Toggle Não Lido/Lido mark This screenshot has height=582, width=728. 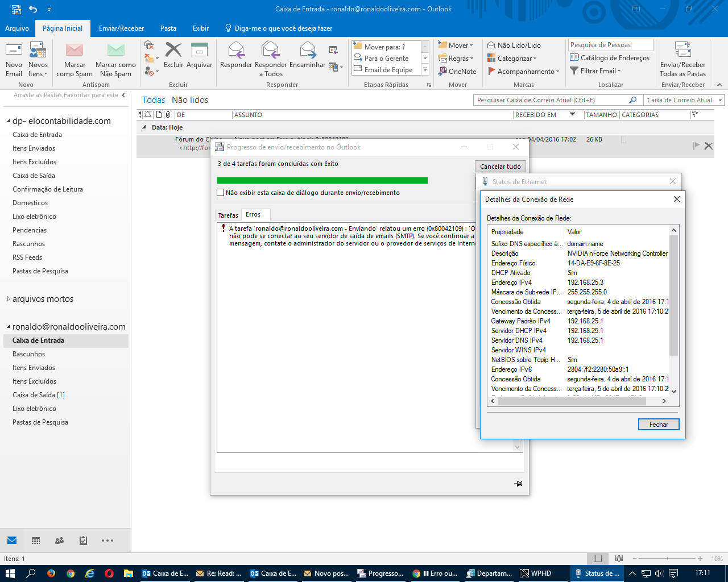(514, 45)
